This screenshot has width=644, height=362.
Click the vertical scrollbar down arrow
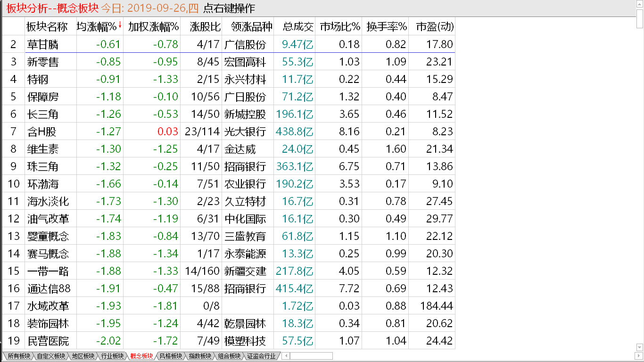coord(640,347)
